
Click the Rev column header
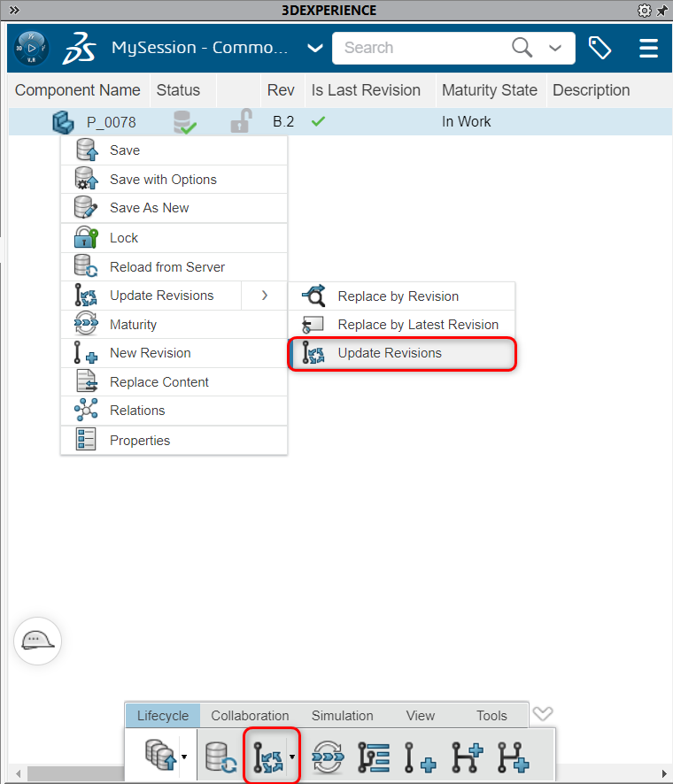click(281, 90)
